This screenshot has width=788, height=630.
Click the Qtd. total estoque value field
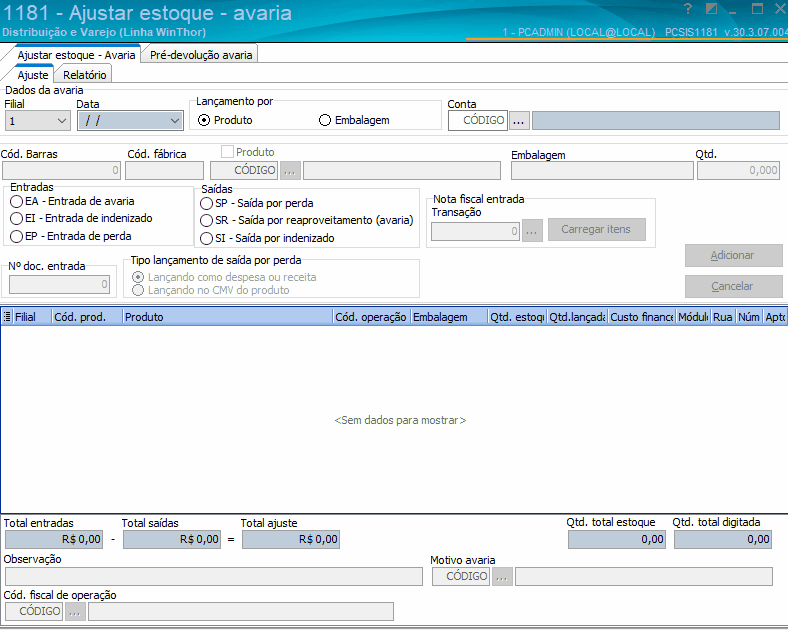617,540
